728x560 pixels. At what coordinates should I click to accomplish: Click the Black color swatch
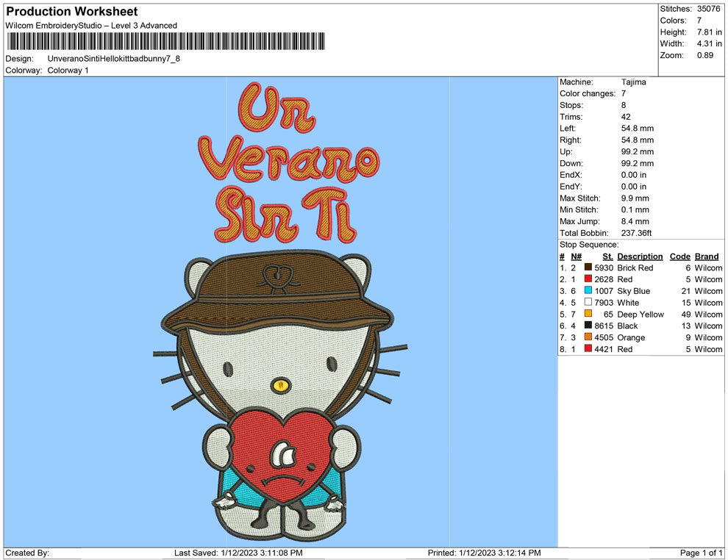click(588, 326)
